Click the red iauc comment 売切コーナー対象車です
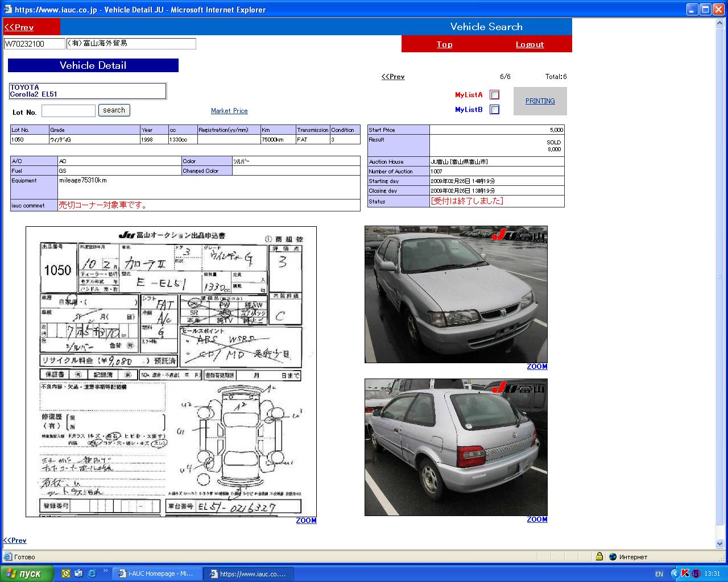 coord(104,205)
